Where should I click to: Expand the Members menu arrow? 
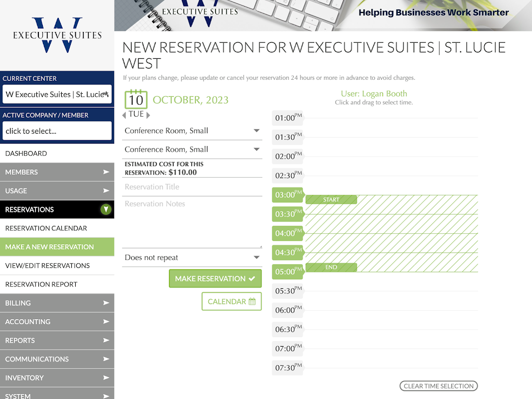pos(106,172)
